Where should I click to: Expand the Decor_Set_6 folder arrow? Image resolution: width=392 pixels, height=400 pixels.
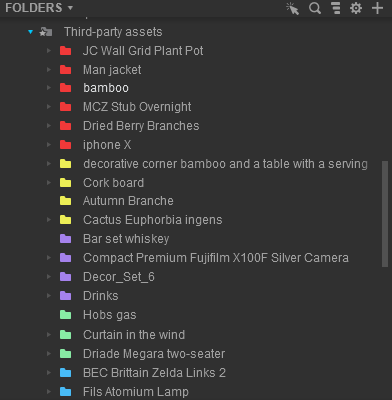49,277
